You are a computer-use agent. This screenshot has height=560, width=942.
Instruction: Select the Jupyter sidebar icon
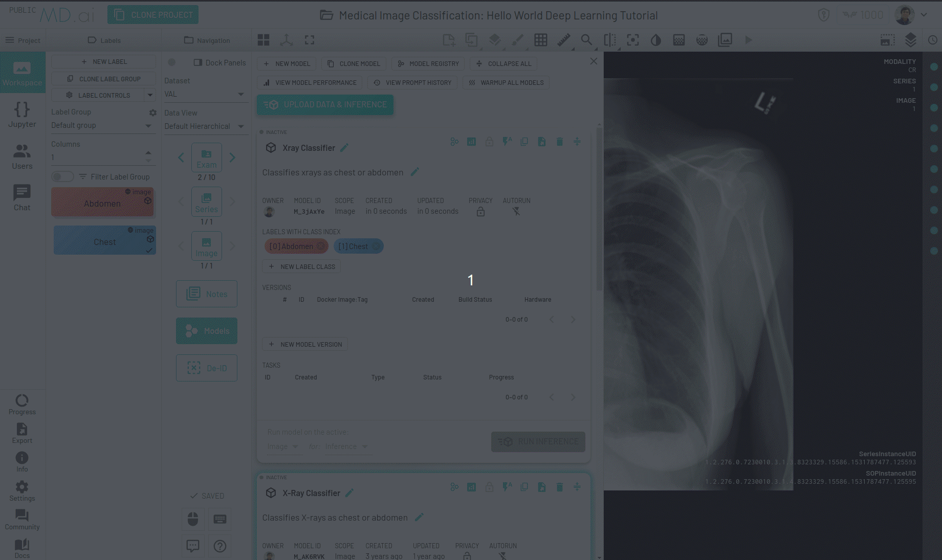pyautogui.click(x=23, y=114)
